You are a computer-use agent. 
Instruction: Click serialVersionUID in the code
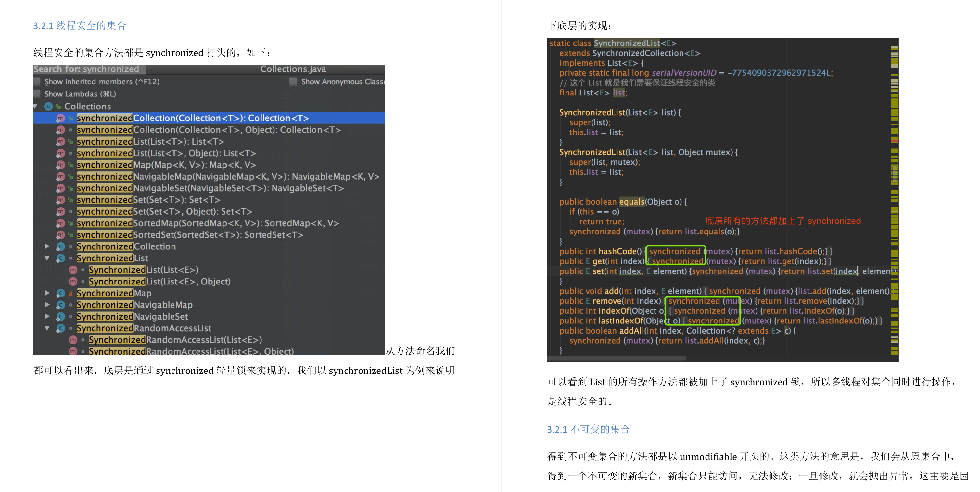[684, 73]
